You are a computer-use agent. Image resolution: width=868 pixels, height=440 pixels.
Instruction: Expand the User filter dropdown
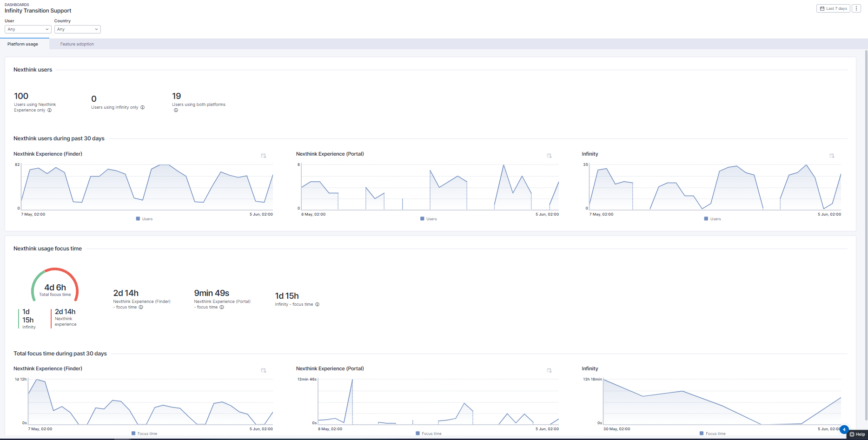[x=28, y=29]
